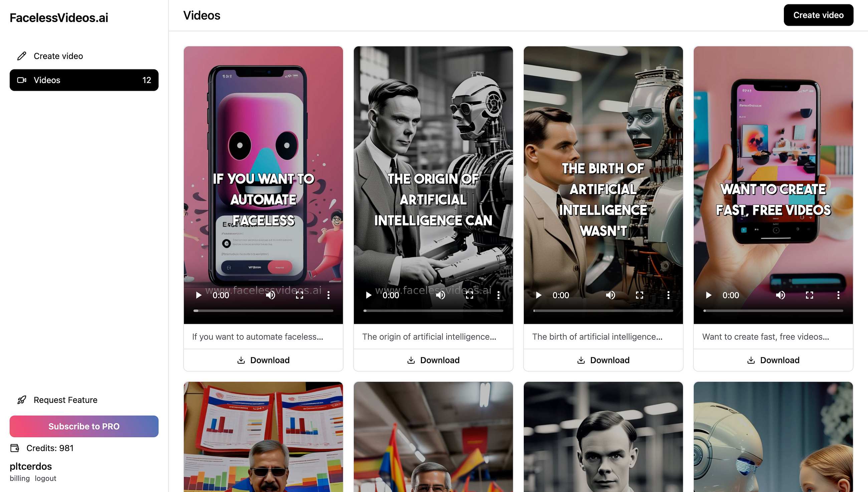Click the Create video button top right
Image resolution: width=868 pixels, height=492 pixels.
click(x=819, y=15)
